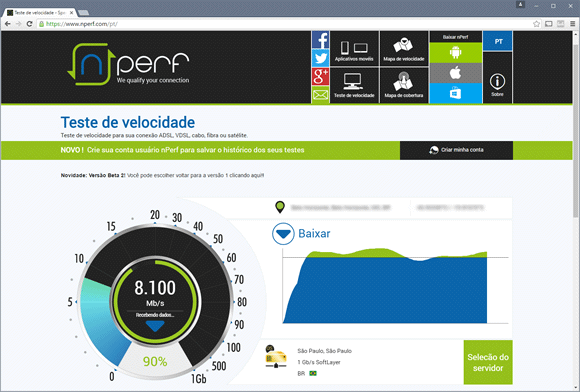The image size is (580, 392).
Task: Click 'Novidade: Versão Beta 2!' text
Action: (x=93, y=175)
